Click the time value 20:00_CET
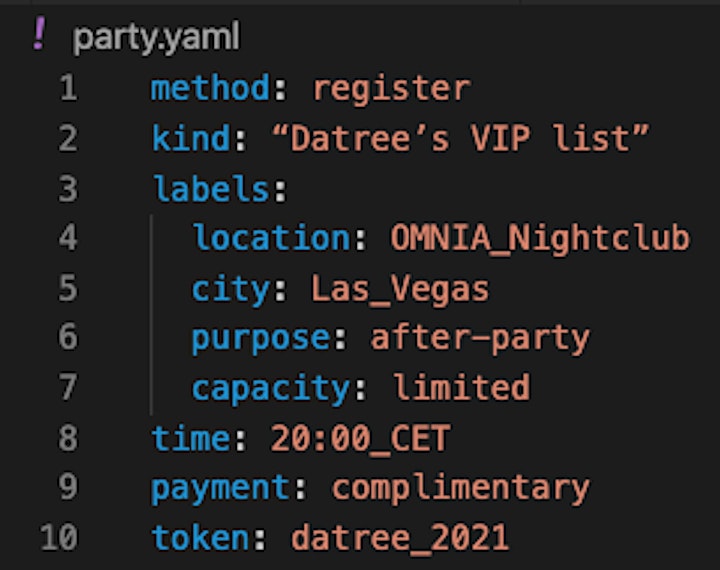The height and width of the screenshot is (570, 720). tap(360, 439)
